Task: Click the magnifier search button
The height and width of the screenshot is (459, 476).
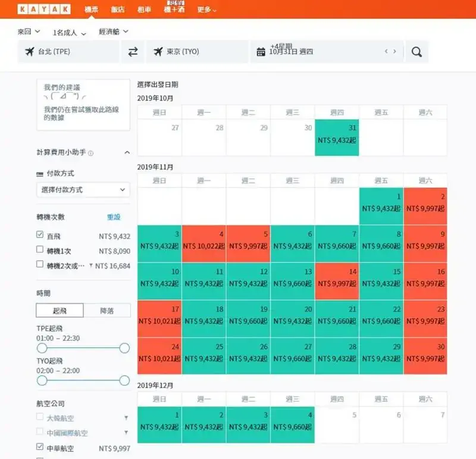Action: [x=416, y=52]
